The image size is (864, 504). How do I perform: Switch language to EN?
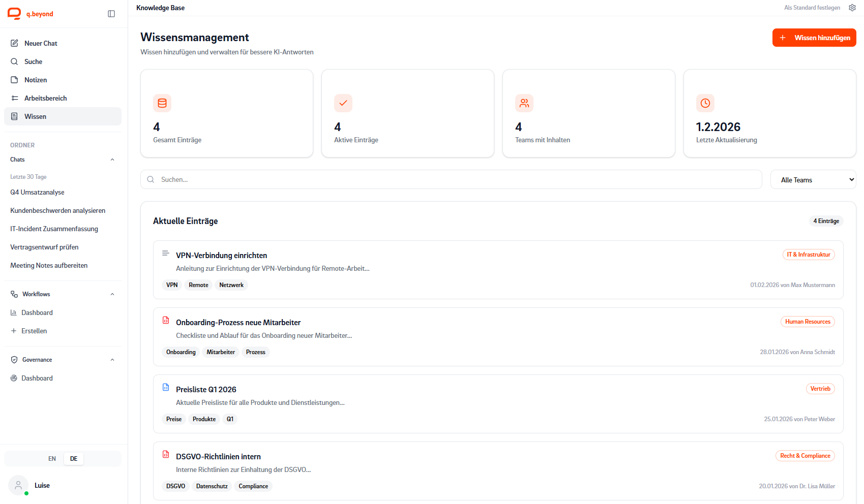pos(52,459)
